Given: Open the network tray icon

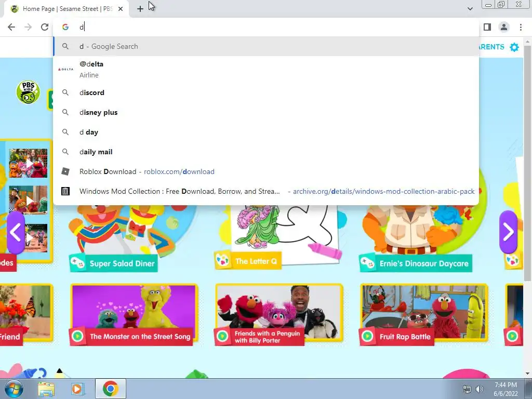Looking at the screenshot, I should tap(467, 389).
